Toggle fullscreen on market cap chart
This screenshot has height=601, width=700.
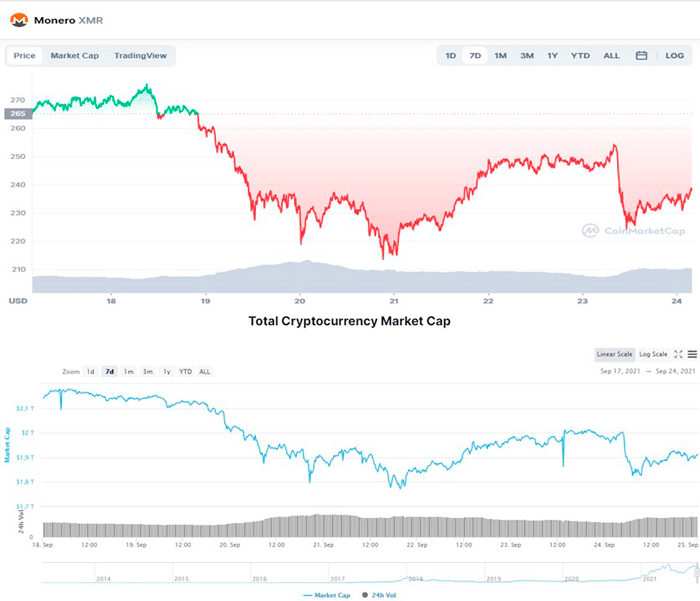click(679, 354)
